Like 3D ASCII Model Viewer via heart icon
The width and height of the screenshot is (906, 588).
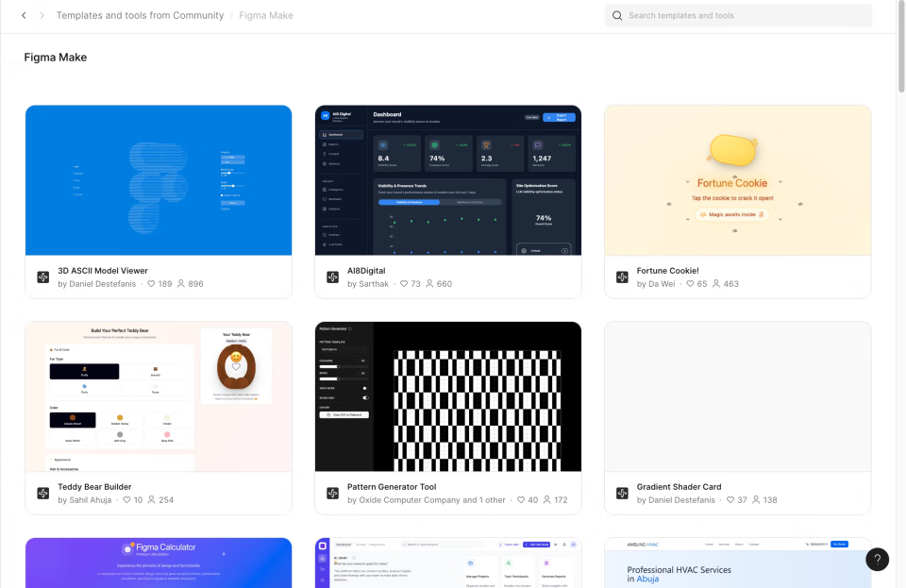point(151,283)
